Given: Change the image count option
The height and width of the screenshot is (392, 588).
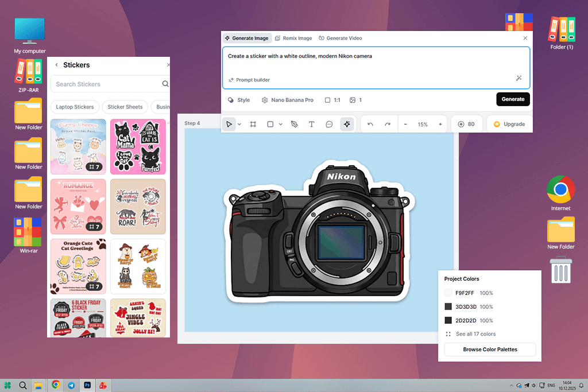Looking at the screenshot, I should pos(356,100).
